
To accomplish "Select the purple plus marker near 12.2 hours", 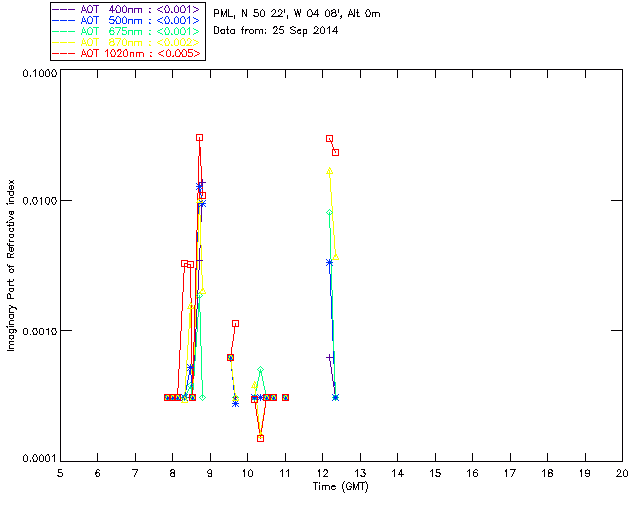I will [x=330, y=358].
